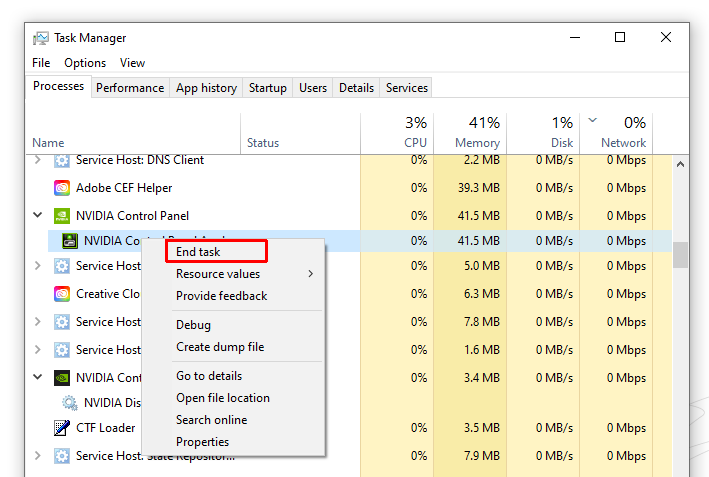Viewport: 709px width, 477px height.
Task: Click gear icon of Service Host with 1.6 MB
Action: click(62, 350)
